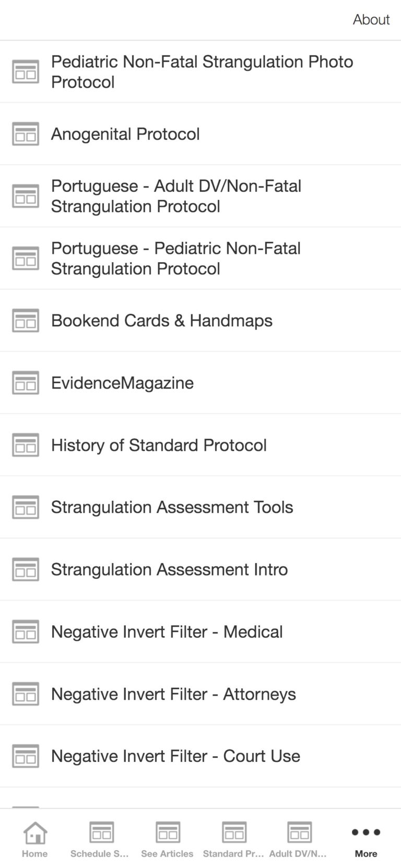401x868 pixels.
Task: Open Portuguese Adult DV Strangulation Protocol
Action: (176, 196)
